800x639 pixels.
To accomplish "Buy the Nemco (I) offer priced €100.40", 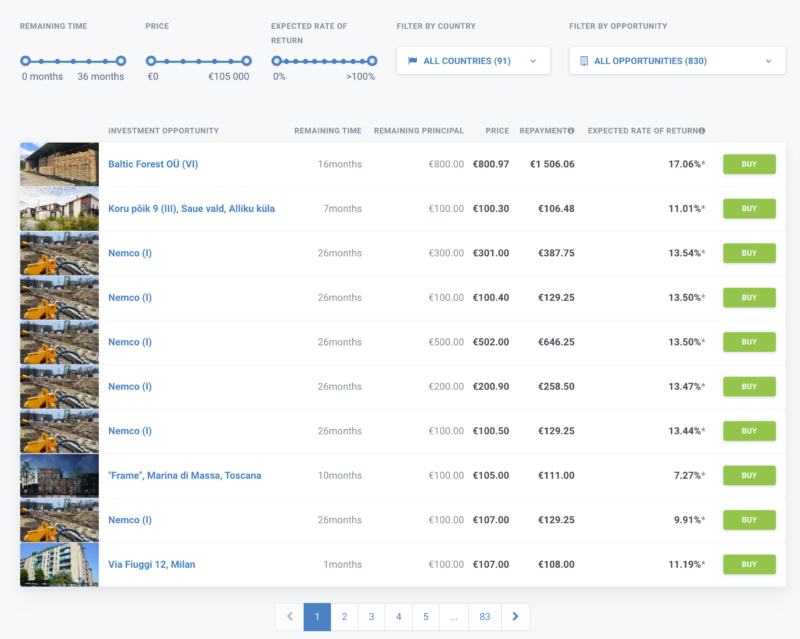I will pos(749,297).
